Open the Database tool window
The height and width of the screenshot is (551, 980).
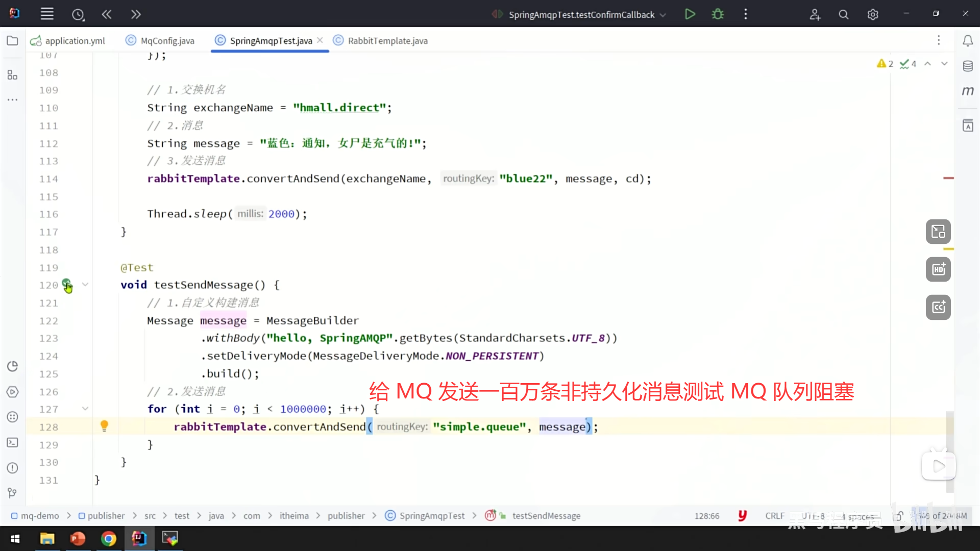point(968,66)
